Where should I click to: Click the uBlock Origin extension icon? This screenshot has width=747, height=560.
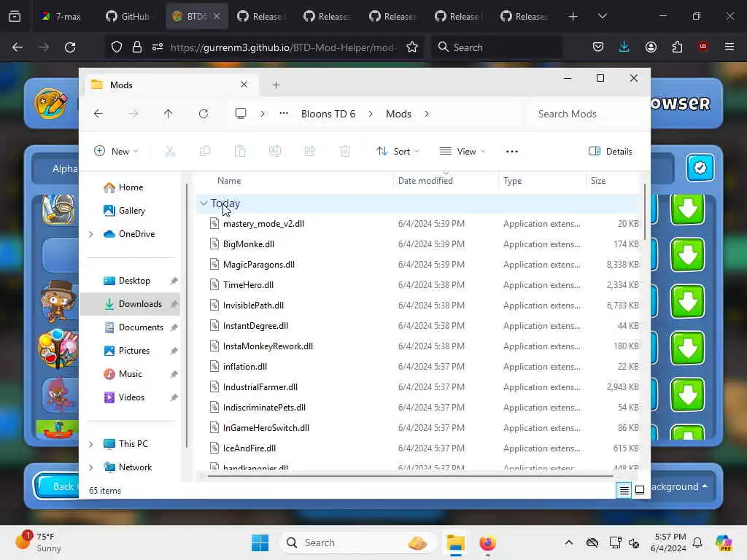tap(703, 47)
